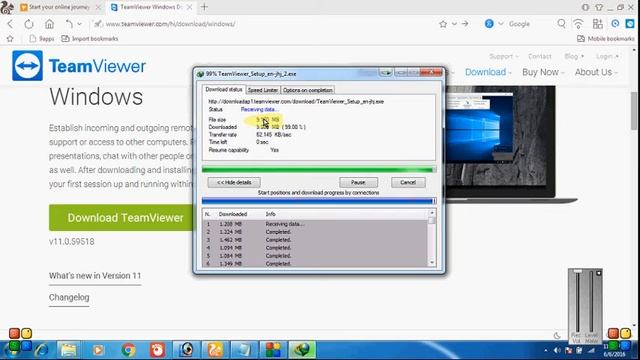Click the green download progress bar

[319, 169]
